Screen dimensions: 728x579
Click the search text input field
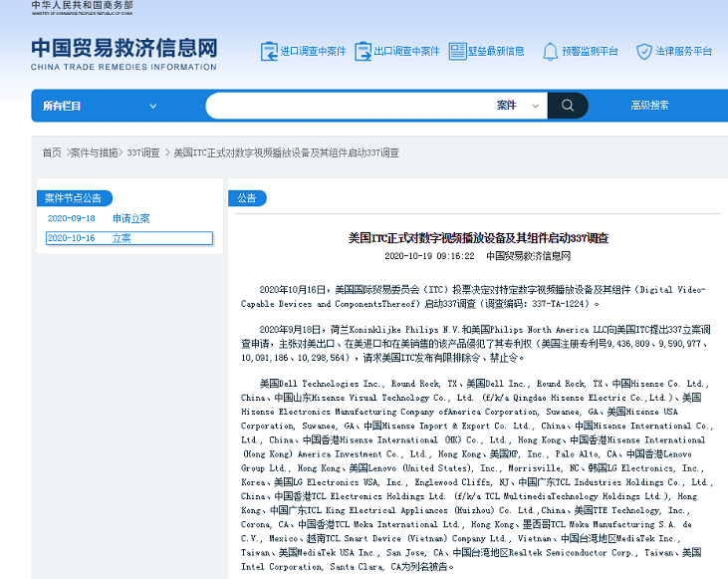click(349, 106)
